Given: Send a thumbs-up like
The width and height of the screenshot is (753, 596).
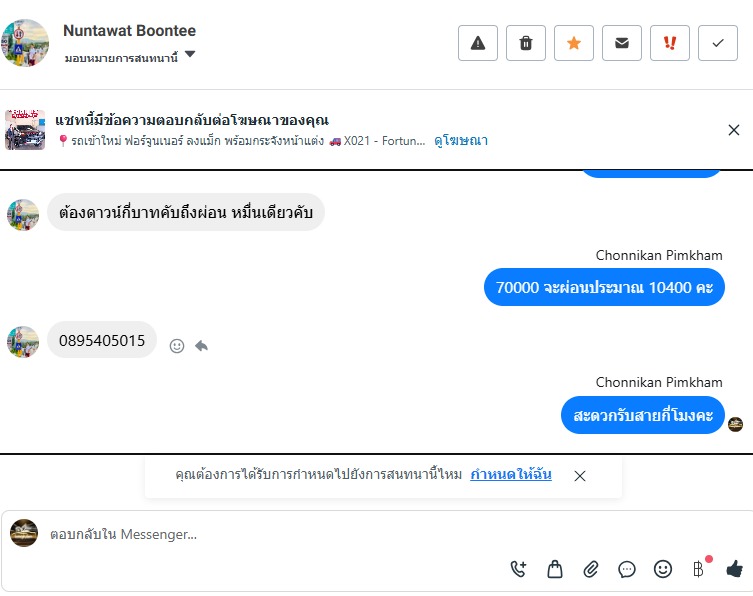Looking at the screenshot, I should (x=735, y=569).
